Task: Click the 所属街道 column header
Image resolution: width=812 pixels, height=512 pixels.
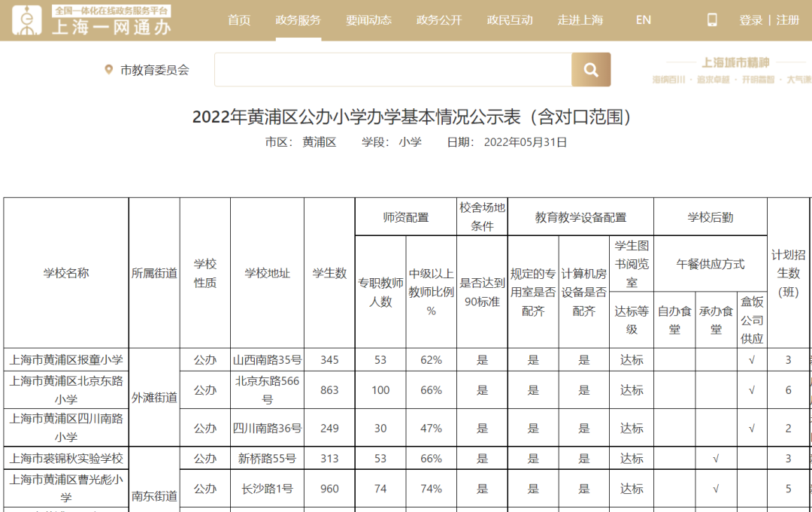Action: [154, 273]
